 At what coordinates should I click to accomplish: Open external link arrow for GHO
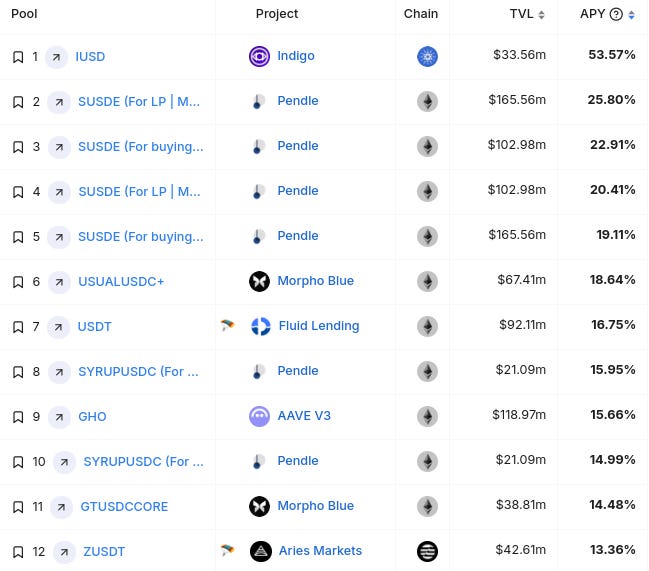pos(59,417)
